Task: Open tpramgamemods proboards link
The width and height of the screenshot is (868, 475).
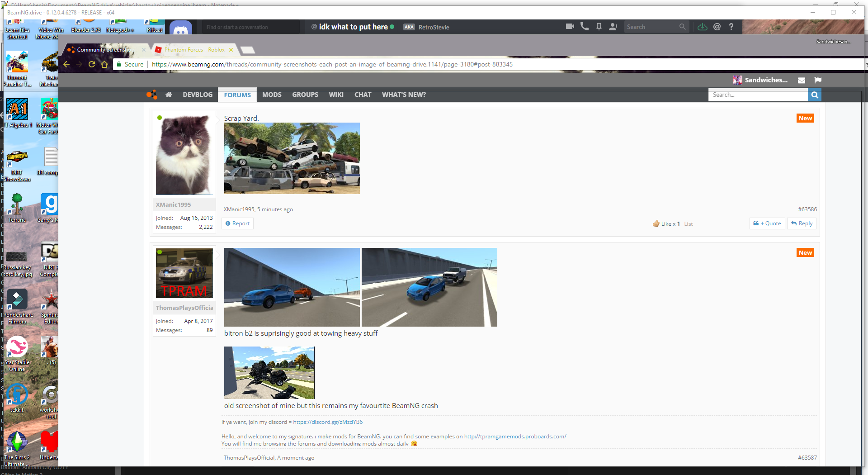Action: click(x=515, y=437)
